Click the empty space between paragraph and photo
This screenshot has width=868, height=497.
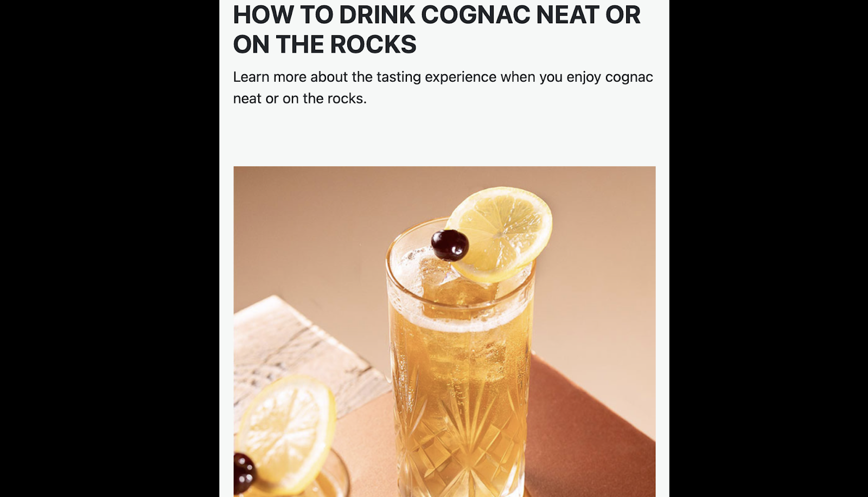coord(444,137)
